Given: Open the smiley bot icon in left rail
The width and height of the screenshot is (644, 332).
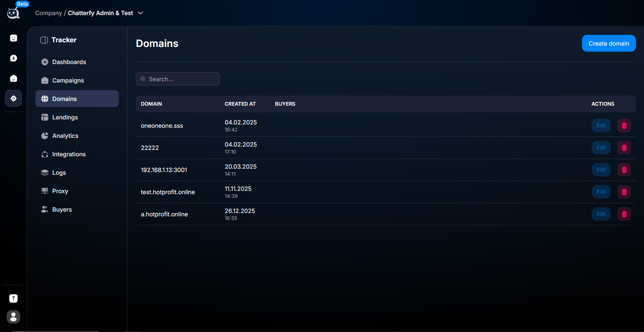Looking at the screenshot, I should 13,38.
